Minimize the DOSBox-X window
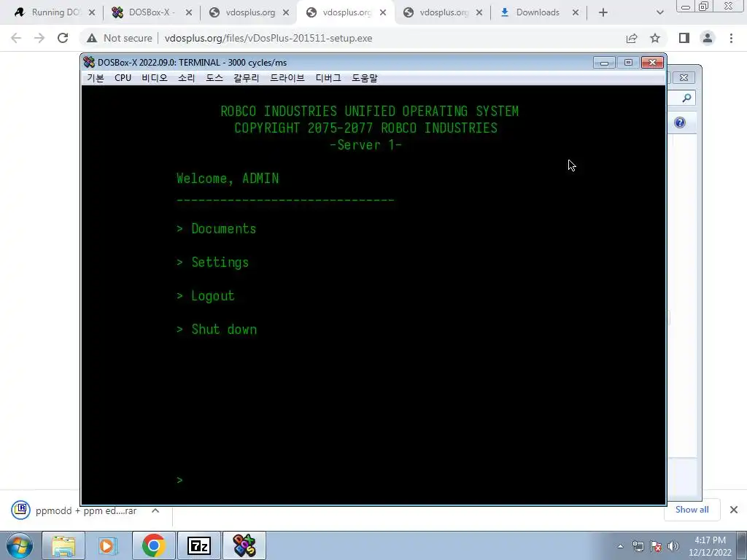Screen dimensions: 747x560 pyautogui.click(x=604, y=63)
